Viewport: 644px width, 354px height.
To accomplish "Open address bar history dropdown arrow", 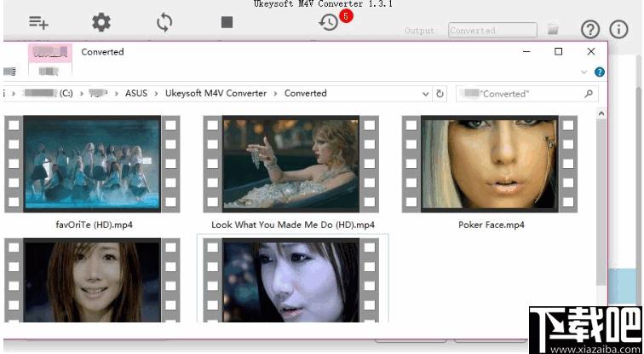I will (426, 94).
